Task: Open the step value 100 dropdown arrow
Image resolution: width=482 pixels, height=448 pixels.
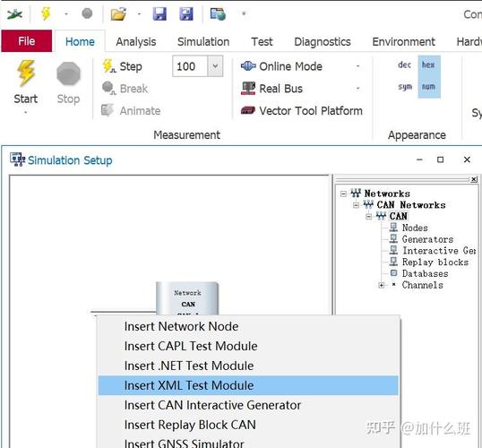Action: [x=215, y=66]
